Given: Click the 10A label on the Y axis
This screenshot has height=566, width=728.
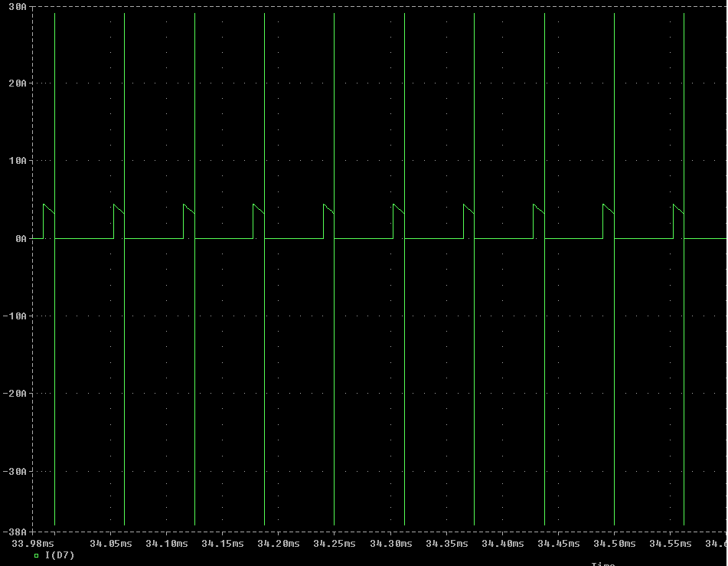Looking at the screenshot, I should (18, 161).
